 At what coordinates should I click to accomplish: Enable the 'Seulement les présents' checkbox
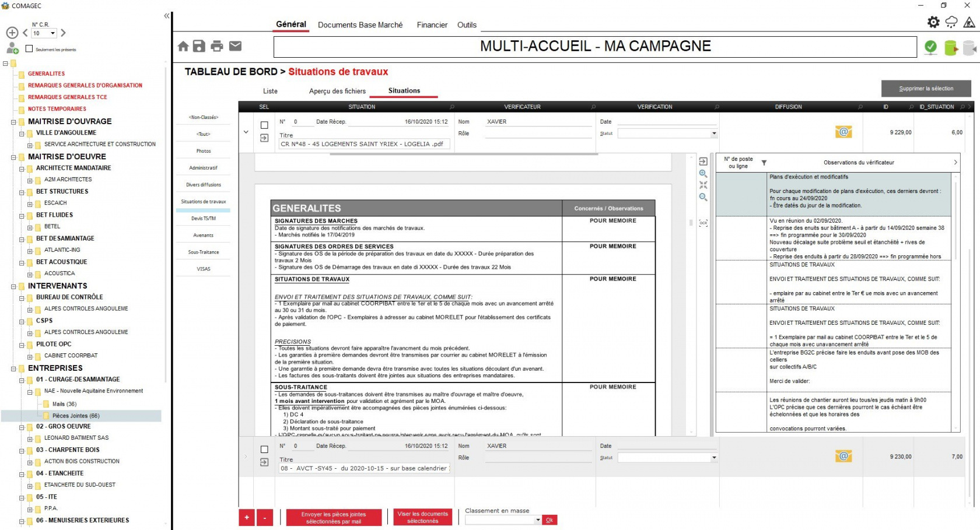(x=29, y=49)
